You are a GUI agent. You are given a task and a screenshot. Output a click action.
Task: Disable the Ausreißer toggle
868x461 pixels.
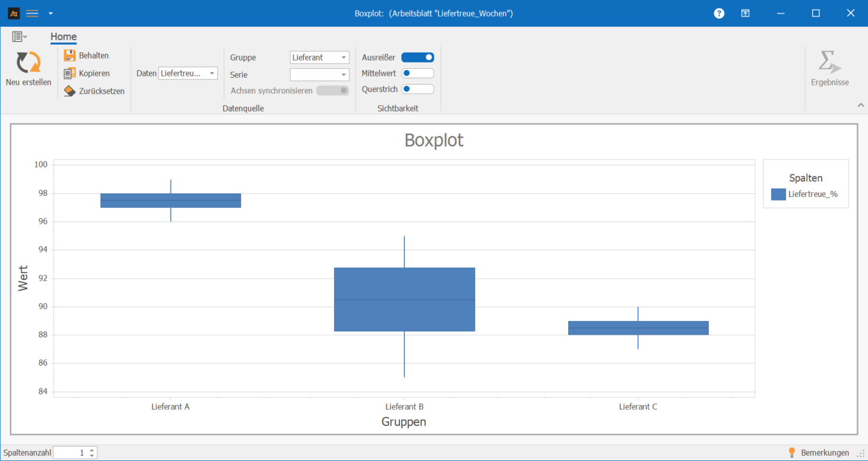pos(417,58)
